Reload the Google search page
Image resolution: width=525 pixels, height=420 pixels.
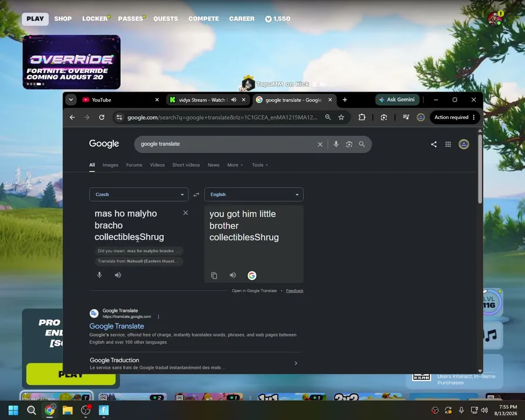(101, 117)
